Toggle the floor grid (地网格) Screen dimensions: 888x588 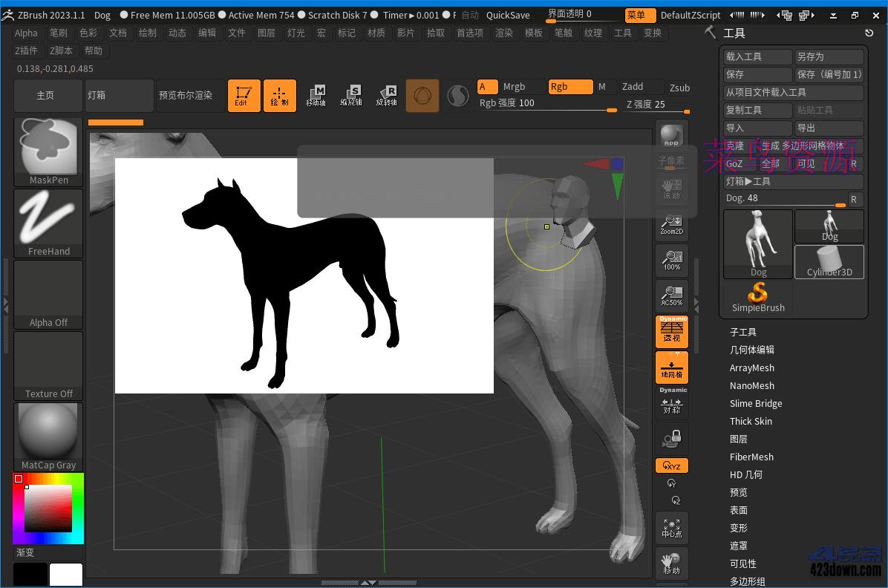[670, 369]
